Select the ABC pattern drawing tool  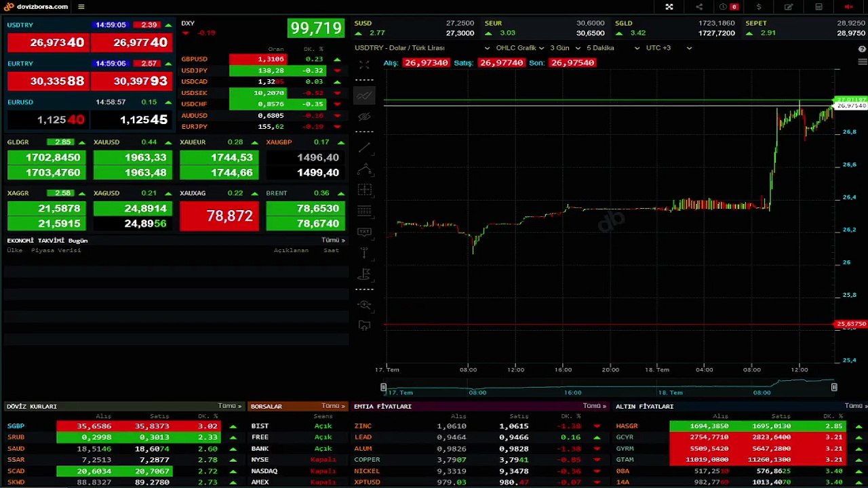[364, 169]
